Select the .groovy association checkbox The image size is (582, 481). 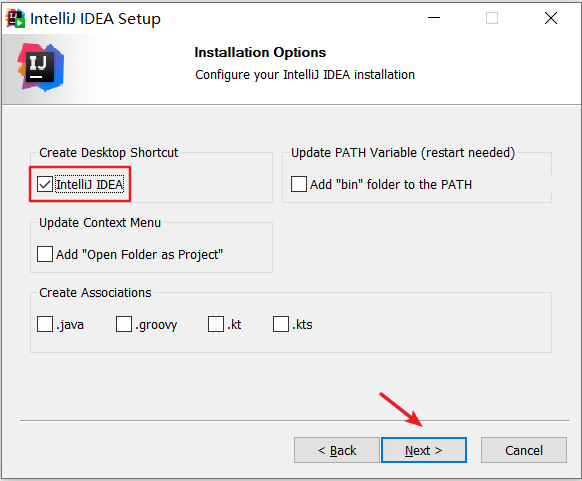pos(124,324)
